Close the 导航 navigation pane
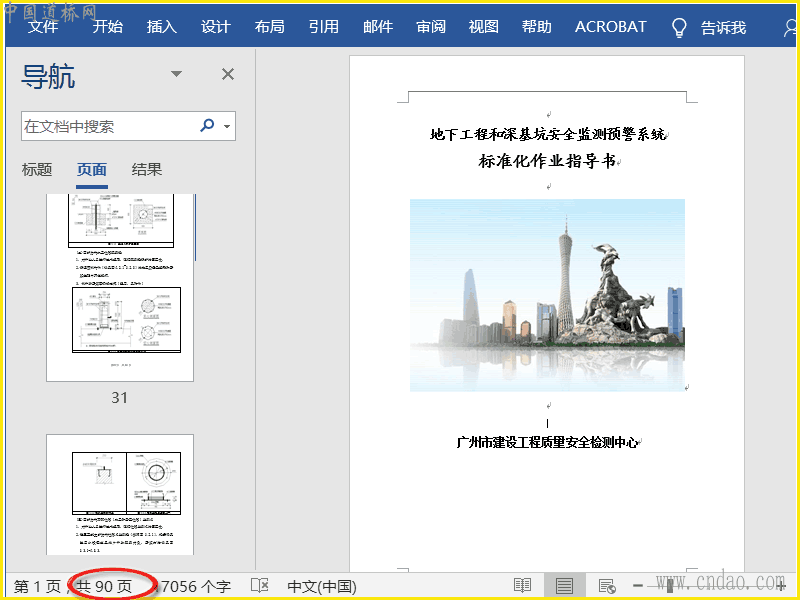Image resolution: width=800 pixels, height=600 pixels. [228, 74]
